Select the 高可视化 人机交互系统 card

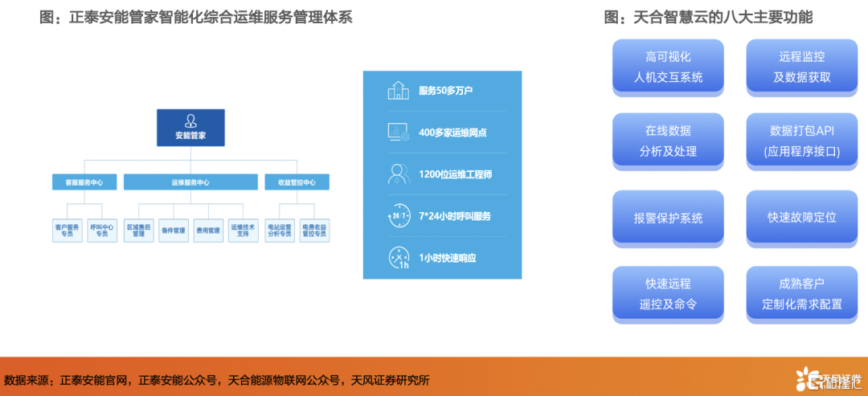click(668, 67)
